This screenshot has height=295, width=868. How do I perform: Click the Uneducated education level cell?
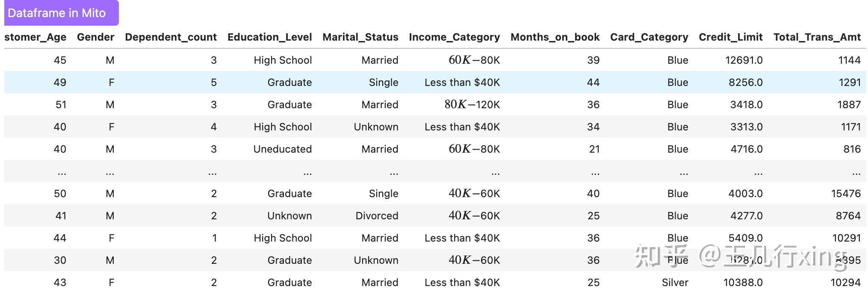tap(282, 149)
